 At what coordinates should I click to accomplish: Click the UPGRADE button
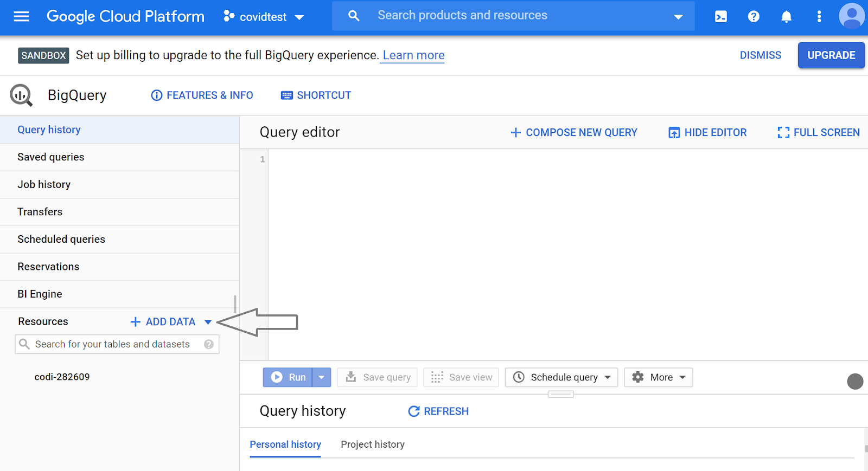(x=831, y=55)
